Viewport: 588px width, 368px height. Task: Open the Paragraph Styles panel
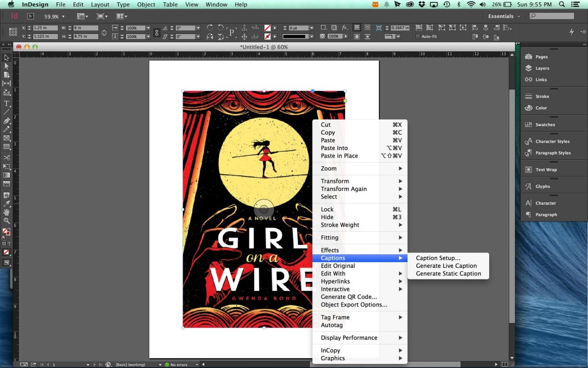[x=554, y=153]
